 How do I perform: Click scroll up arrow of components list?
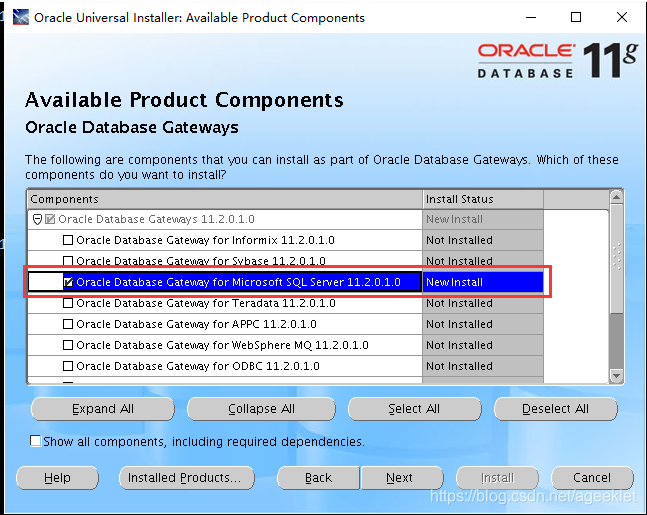point(616,197)
